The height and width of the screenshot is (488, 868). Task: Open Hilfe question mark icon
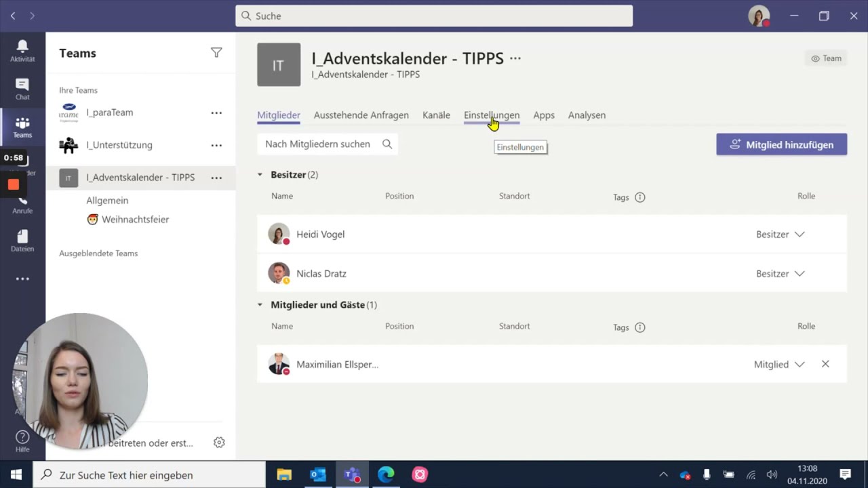click(22, 441)
